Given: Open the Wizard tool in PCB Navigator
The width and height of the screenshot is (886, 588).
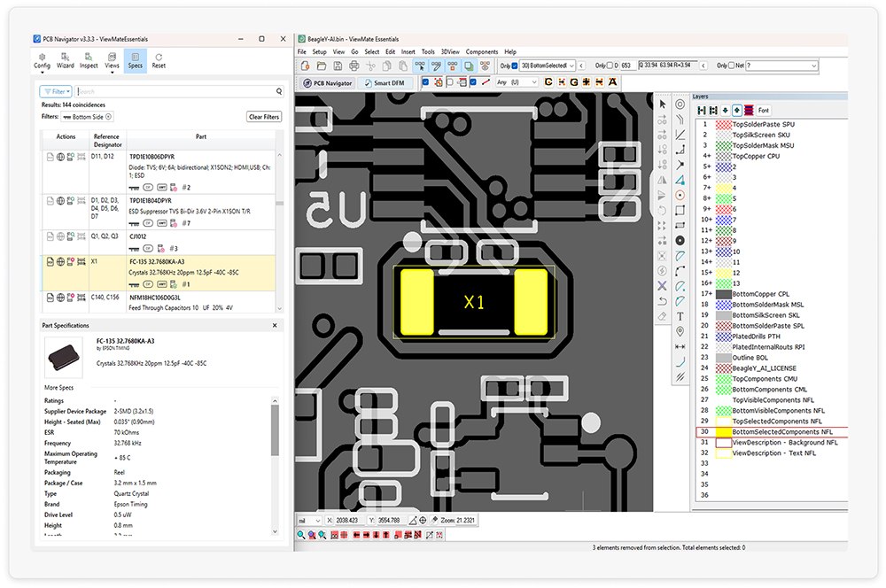Looking at the screenshot, I should click(x=66, y=59).
